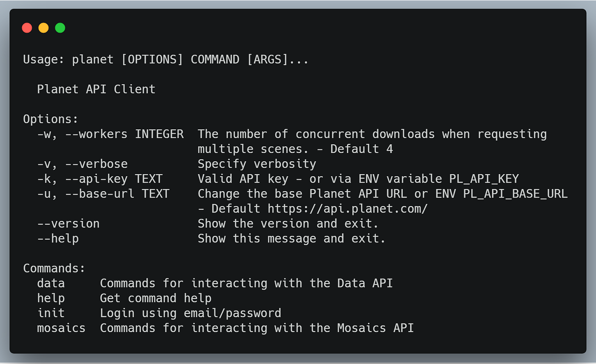Select the "Commands:" section heading
Viewport: 596px width, 364px height.
pos(54,268)
